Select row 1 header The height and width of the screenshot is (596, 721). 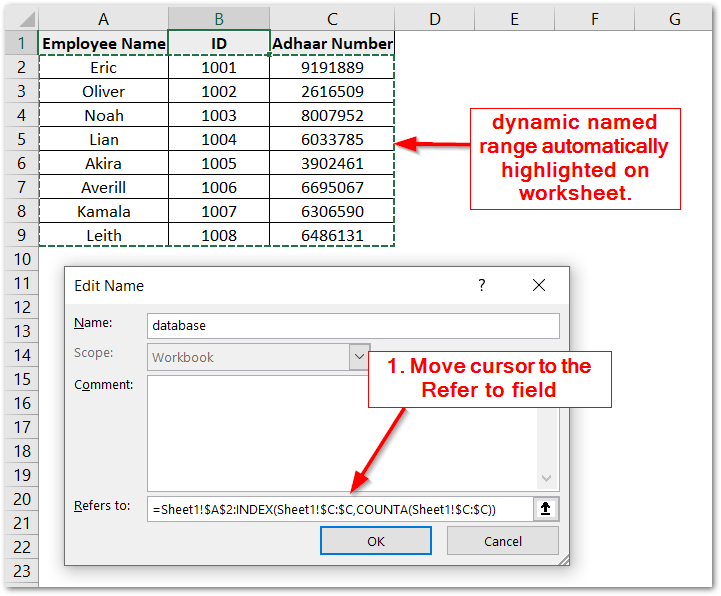click(22, 43)
